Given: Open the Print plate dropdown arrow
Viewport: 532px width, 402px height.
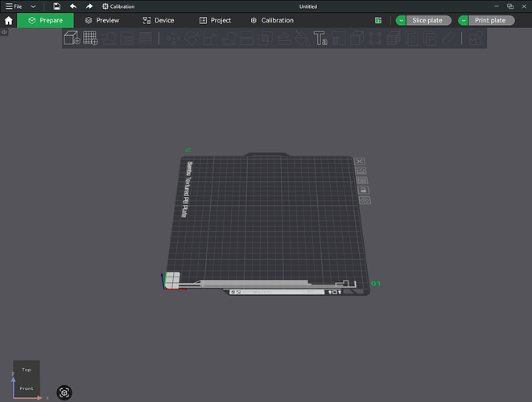Looking at the screenshot, I should pos(463,20).
